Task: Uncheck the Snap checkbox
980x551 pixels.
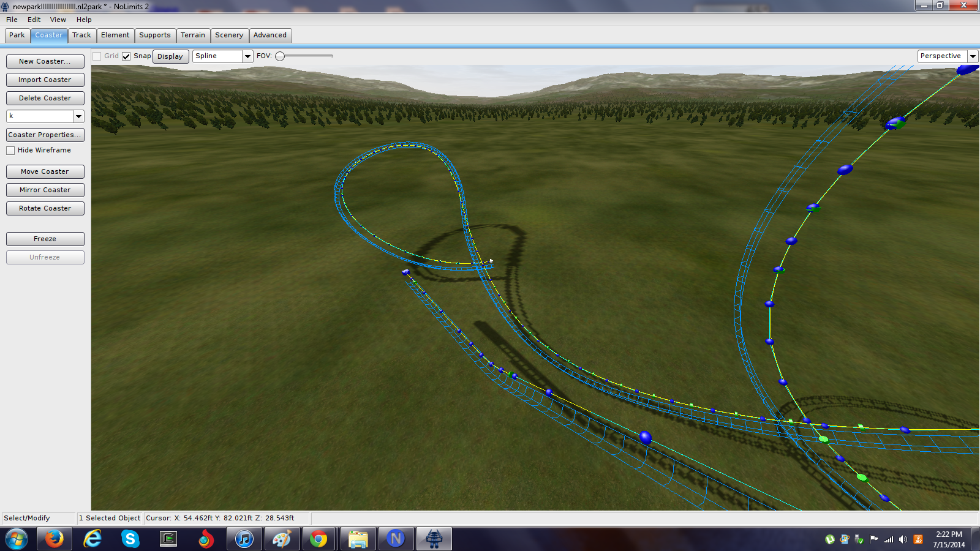Action: point(126,56)
